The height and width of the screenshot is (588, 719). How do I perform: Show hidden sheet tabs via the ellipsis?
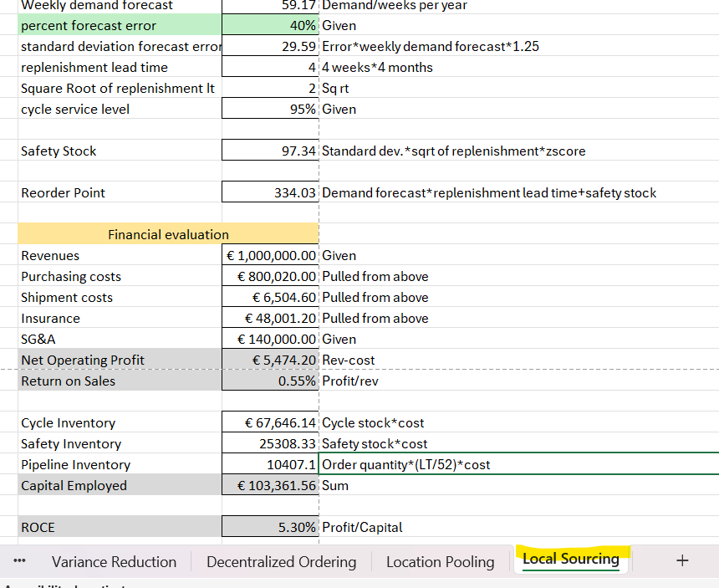point(19,560)
